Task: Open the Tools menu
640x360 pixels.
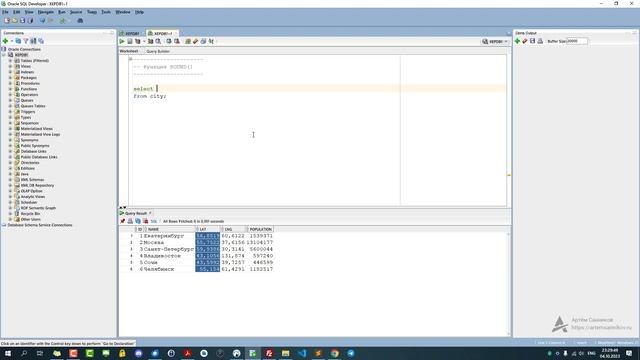Action: [106, 12]
